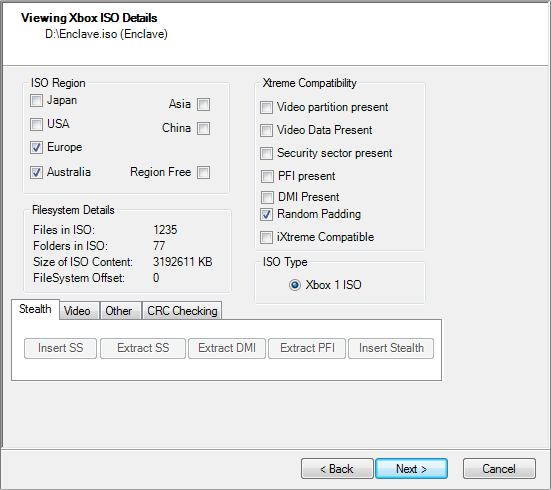This screenshot has width=551, height=490.
Task: Uncheck Random Padding checkbox
Action: (x=266, y=215)
